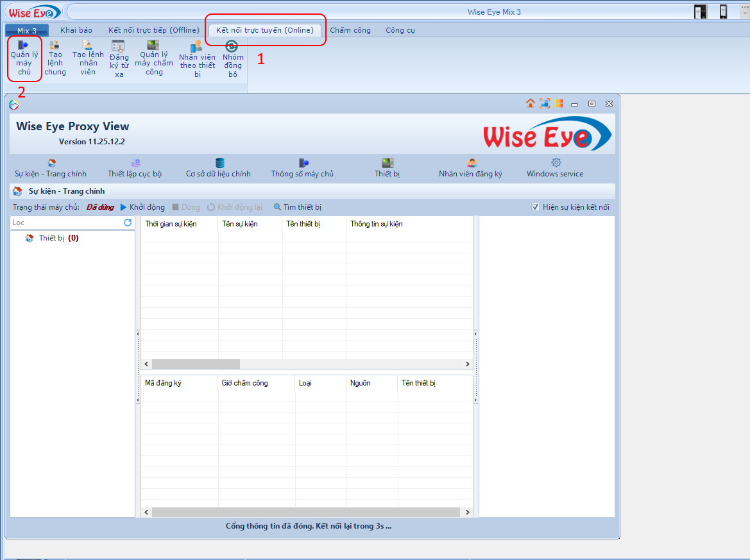The image size is (750, 560).
Task: Click Tạo lệnh chung ribbon icon
Action: click(55, 58)
